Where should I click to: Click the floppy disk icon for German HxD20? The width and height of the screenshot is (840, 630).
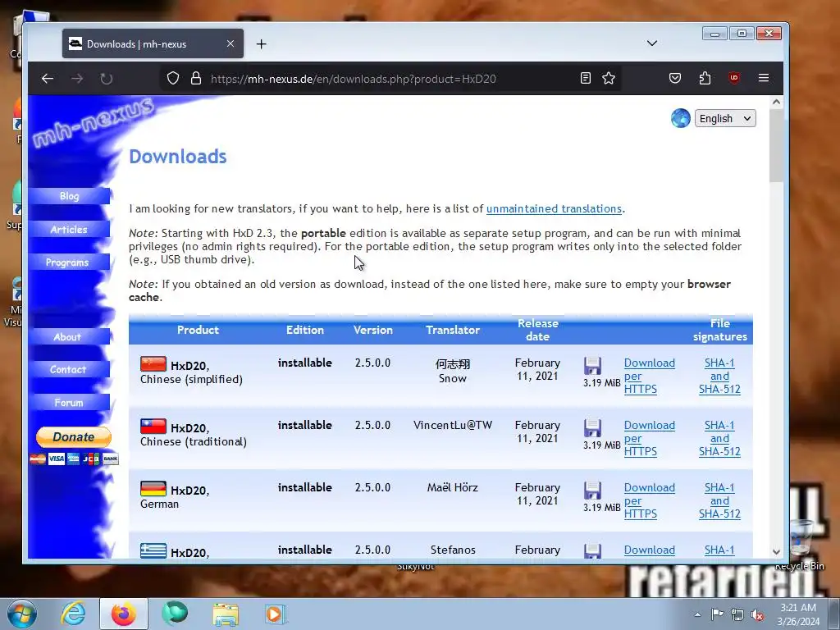592,491
